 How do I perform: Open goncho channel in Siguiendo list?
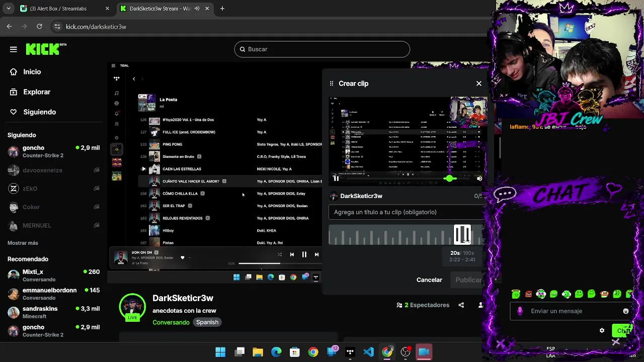click(53, 151)
